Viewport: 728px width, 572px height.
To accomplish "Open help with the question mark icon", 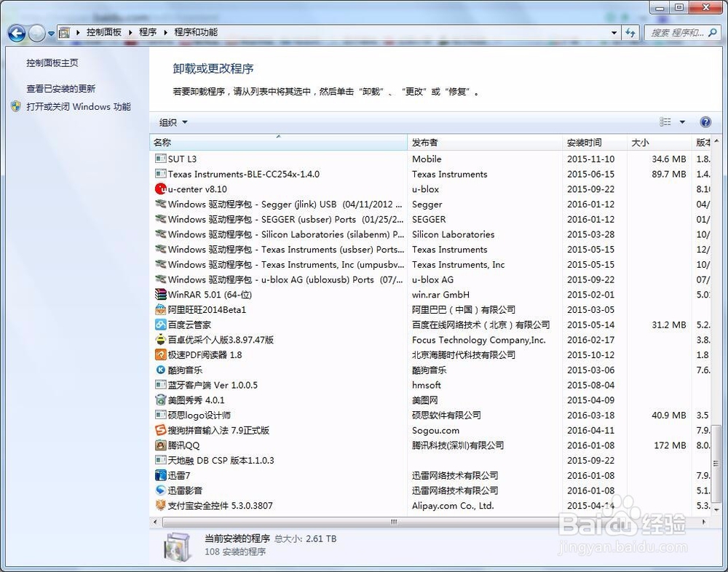I will (x=705, y=122).
